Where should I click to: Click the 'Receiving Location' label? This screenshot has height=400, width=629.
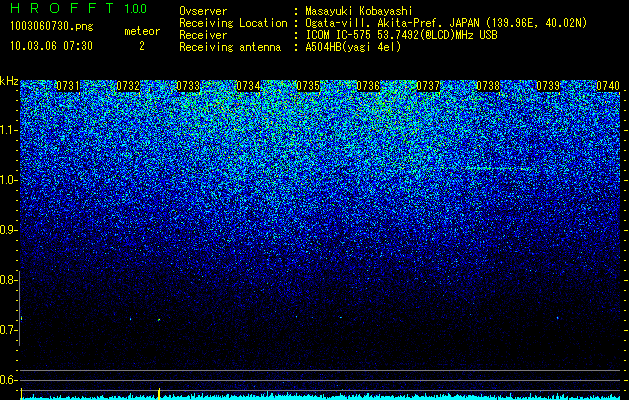click(x=233, y=23)
